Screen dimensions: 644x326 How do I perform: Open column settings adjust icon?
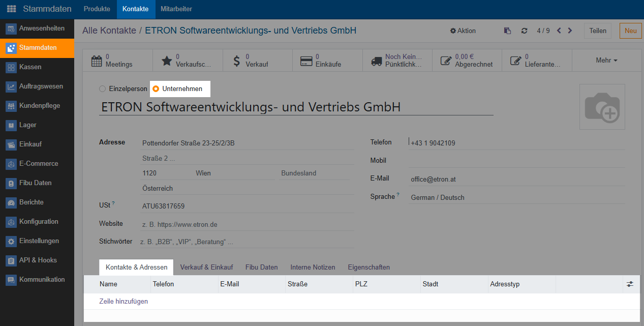click(x=630, y=284)
